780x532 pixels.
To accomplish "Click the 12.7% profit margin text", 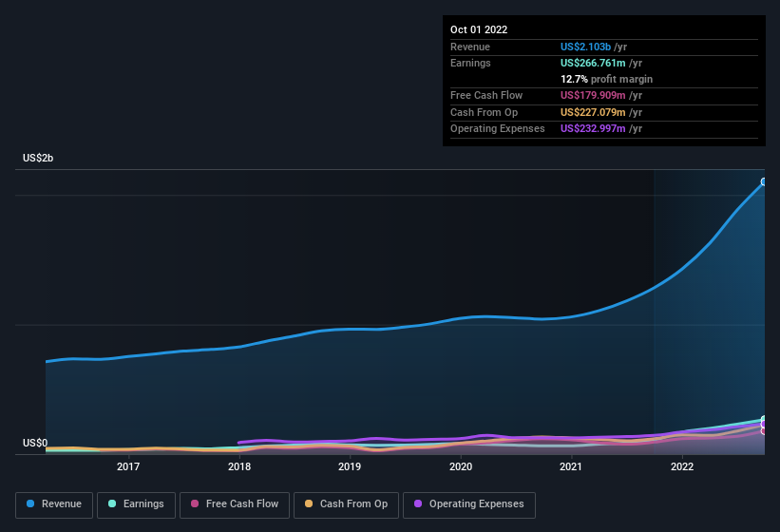I will tap(606, 79).
